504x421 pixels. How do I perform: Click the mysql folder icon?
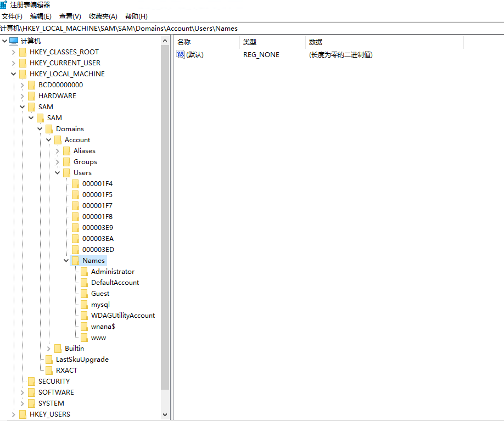84,305
